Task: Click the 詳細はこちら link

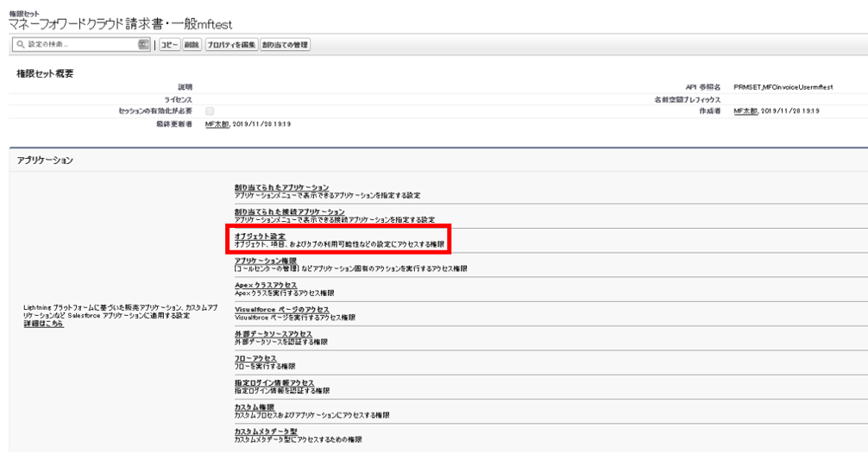Action: (44, 324)
